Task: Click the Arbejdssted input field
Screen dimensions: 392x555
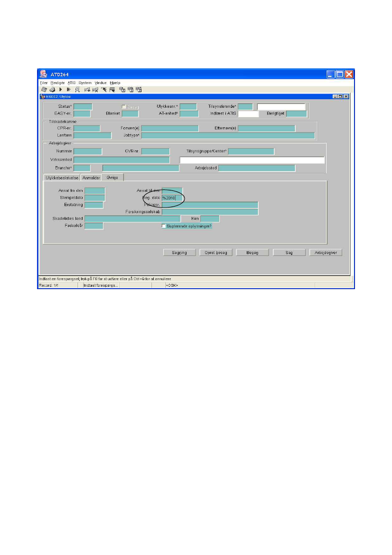Action: pos(257,168)
